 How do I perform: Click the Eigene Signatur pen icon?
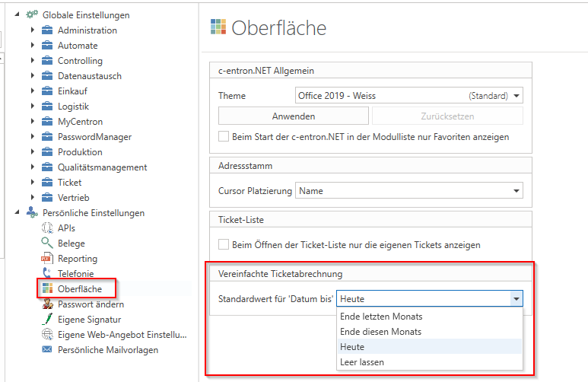click(x=46, y=320)
